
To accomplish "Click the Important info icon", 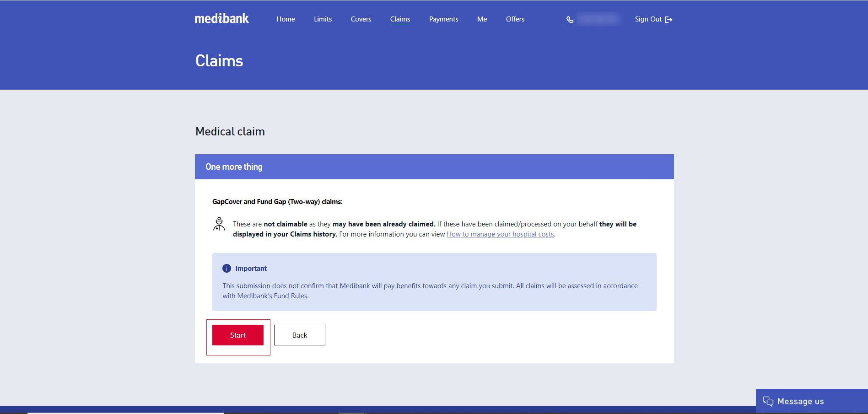I will 226,269.
